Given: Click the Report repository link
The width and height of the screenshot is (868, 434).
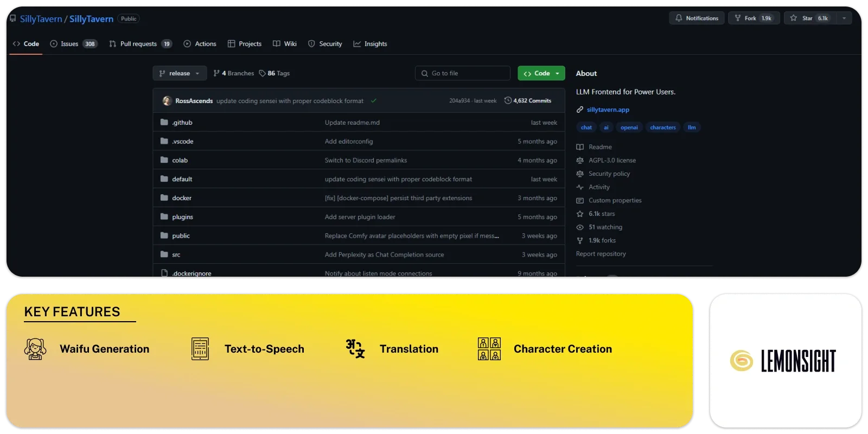Looking at the screenshot, I should [x=601, y=254].
